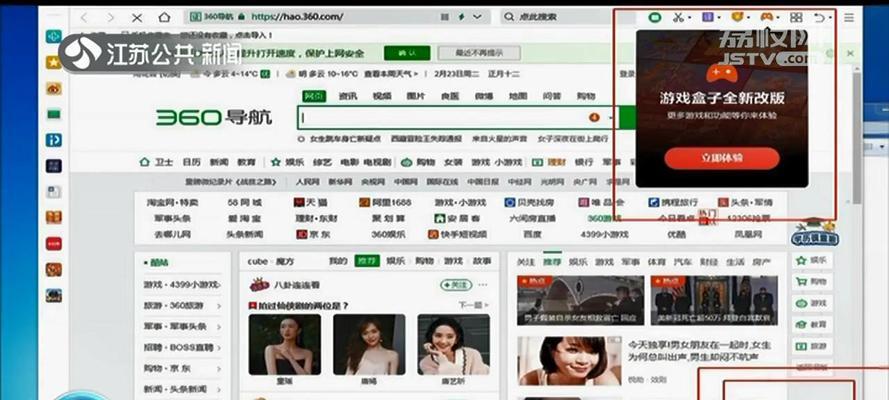Click the yellow star favorites sidebar icon
The width and height of the screenshot is (889, 400).
coord(54,62)
